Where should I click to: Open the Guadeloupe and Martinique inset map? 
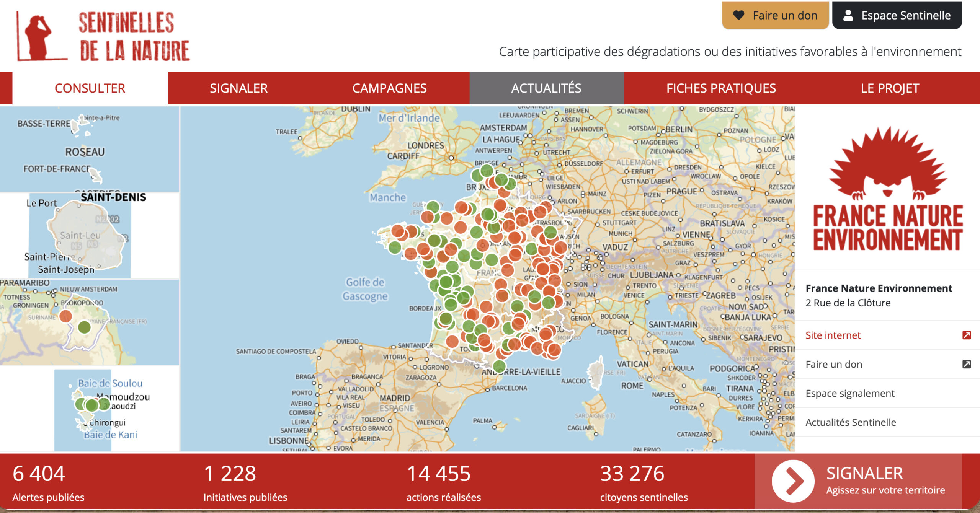tap(89, 149)
